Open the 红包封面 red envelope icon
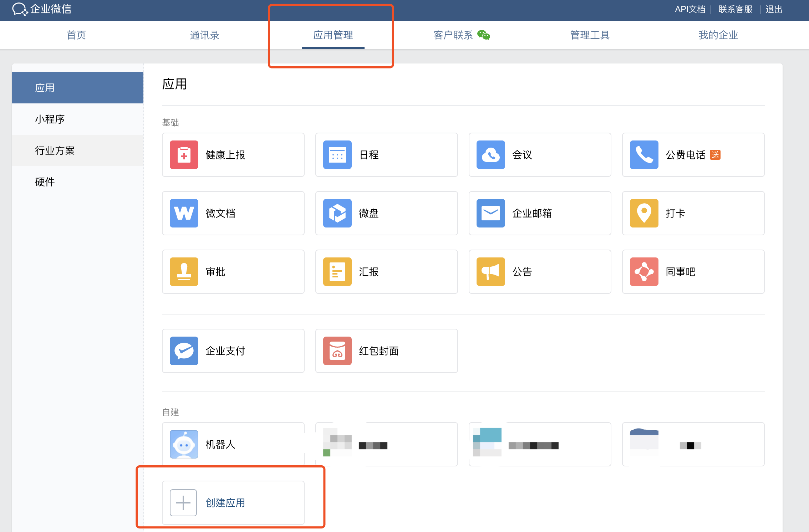The width and height of the screenshot is (809, 532). [x=337, y=351]
